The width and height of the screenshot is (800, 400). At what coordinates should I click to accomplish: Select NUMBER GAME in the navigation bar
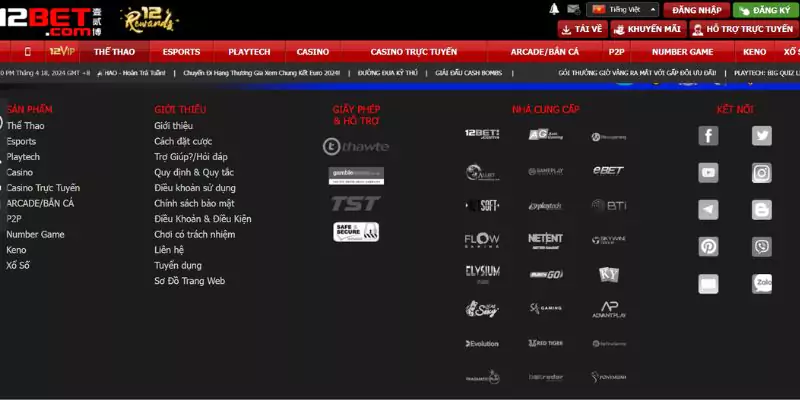coord(682,52)
